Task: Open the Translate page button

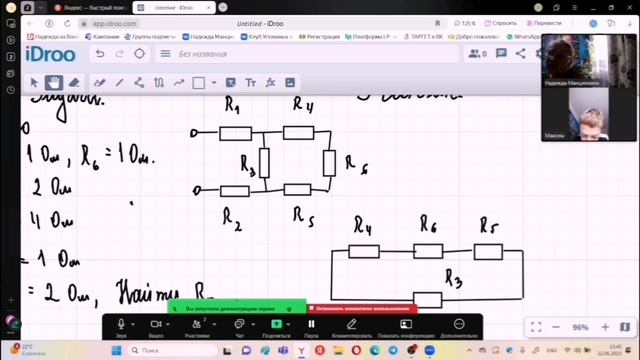Action: (544, 23)
